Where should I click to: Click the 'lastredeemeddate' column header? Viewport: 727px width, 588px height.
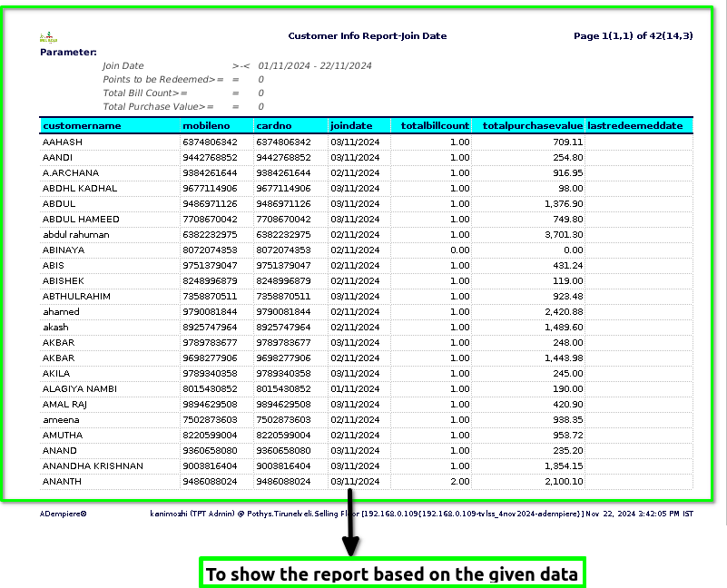pyautogui.click(x=635, y=125)
